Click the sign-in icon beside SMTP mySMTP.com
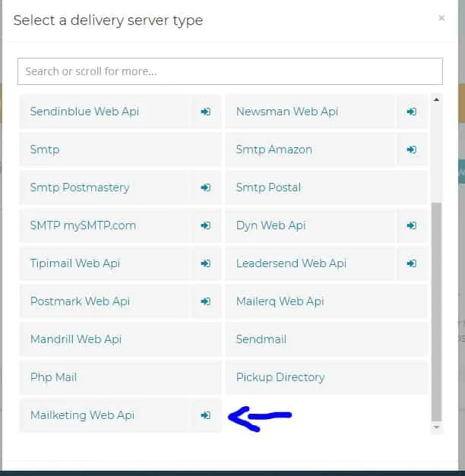This screenshot has width=465, height=476. click(205, 225)
